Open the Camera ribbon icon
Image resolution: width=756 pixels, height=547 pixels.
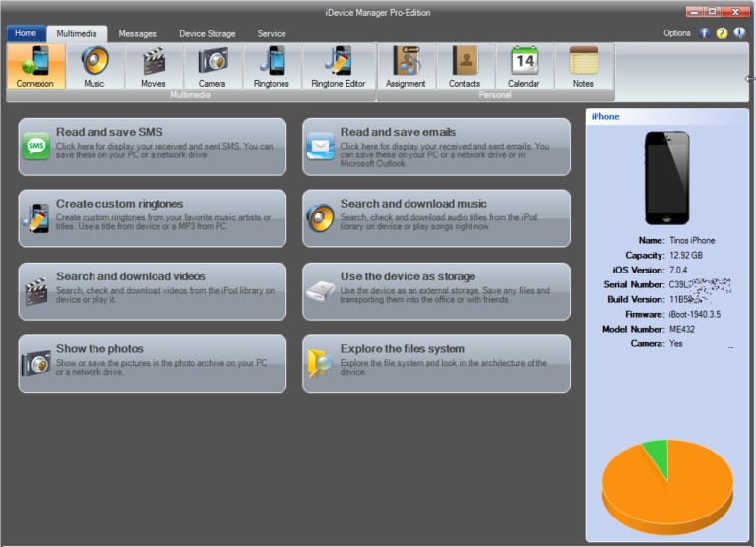tap(213, 66)
